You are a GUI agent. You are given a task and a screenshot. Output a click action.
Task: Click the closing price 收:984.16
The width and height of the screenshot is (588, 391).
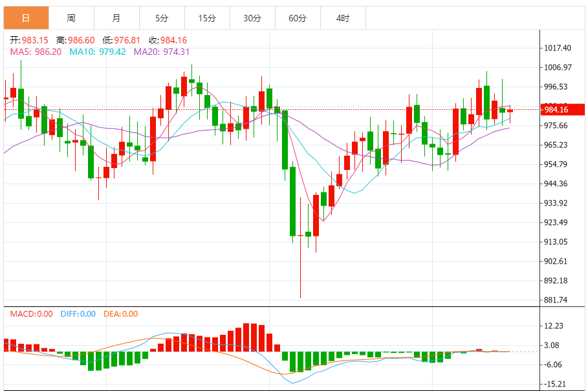tap(168, 40)
